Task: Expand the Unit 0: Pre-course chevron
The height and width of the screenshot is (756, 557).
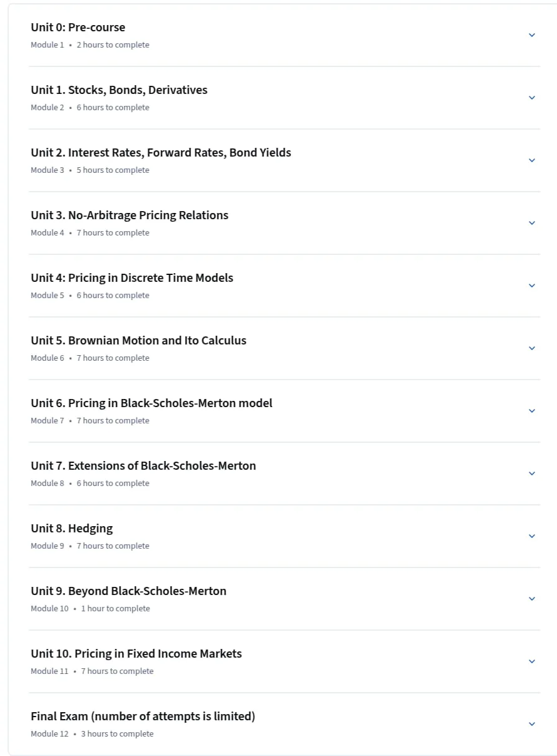Action: [532, 35]
